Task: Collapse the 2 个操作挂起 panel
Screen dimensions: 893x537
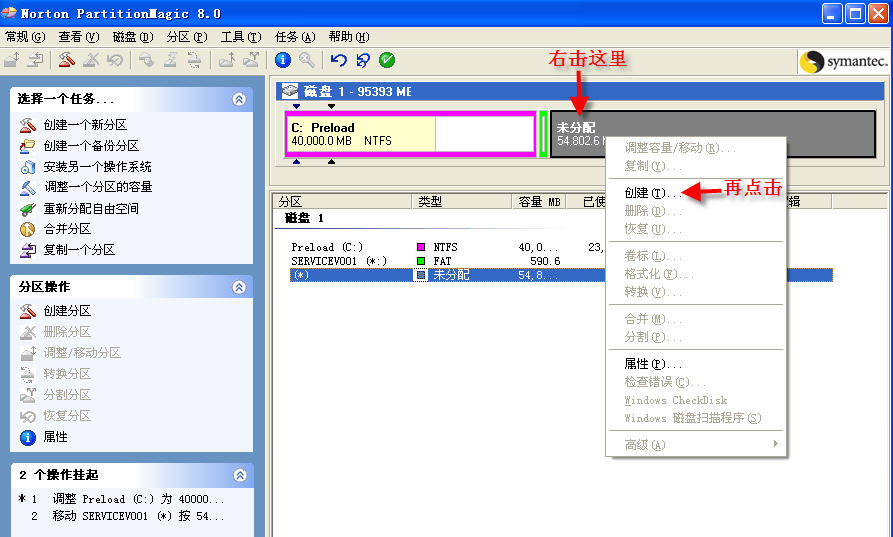Action: [240, 475]
